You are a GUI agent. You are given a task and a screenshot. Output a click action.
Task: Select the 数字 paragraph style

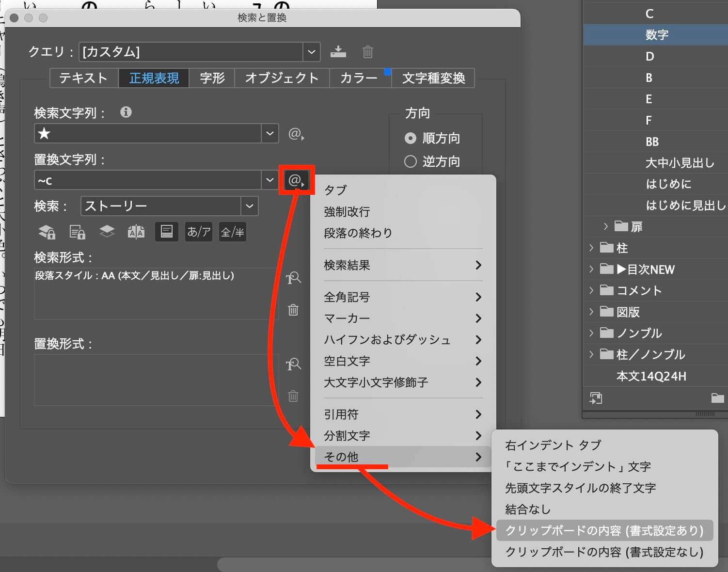coord(657,35)
